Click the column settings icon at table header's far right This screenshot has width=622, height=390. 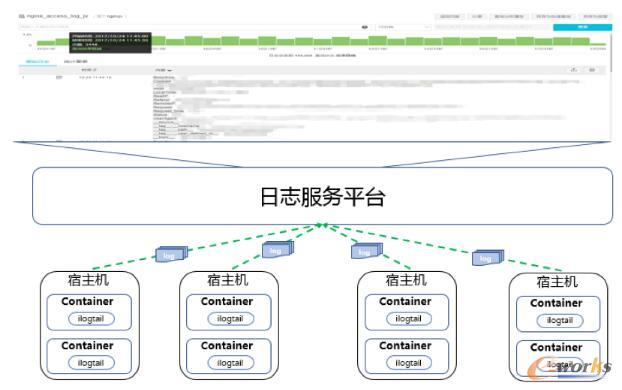click(592, 70)
